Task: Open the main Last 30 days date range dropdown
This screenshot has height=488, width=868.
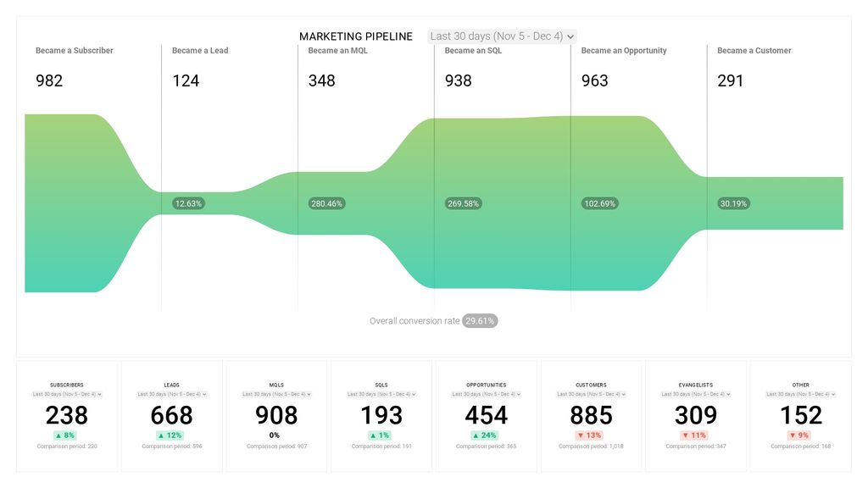Action: [500, 36]
